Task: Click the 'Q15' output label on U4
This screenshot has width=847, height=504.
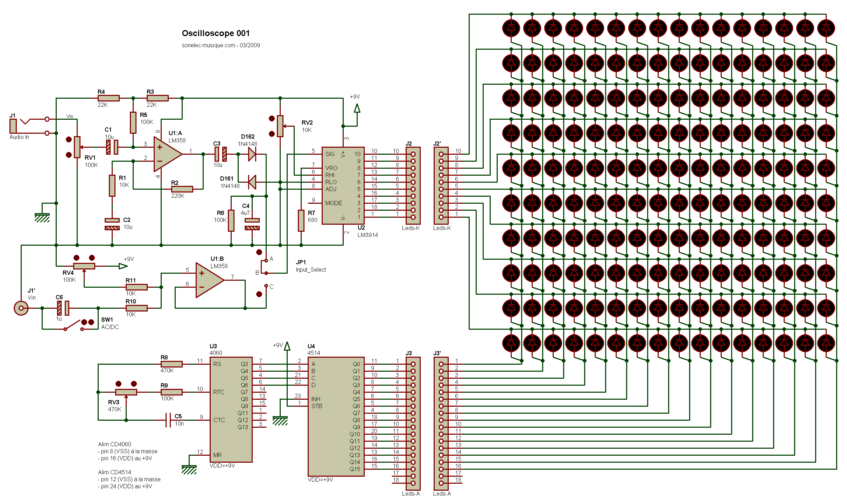Action: (355, 469)
